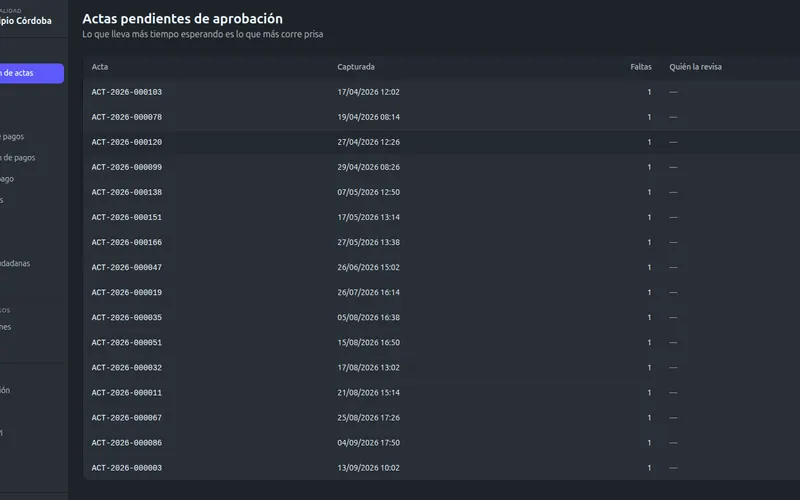The width and height of the screenshot is (800, 500).
Task: Click capture date 13/09/2026 10:02
Action: [x=368, y=467]
